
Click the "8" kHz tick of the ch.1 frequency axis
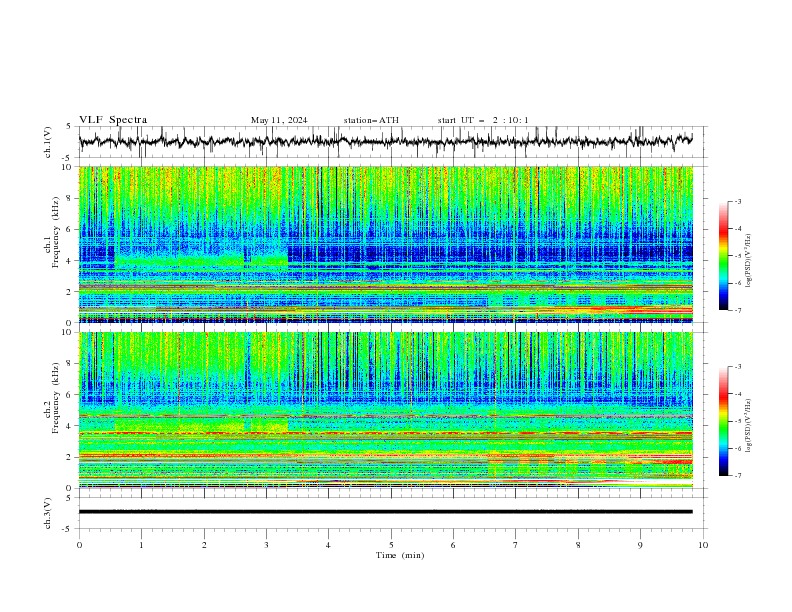coord(71,198)
